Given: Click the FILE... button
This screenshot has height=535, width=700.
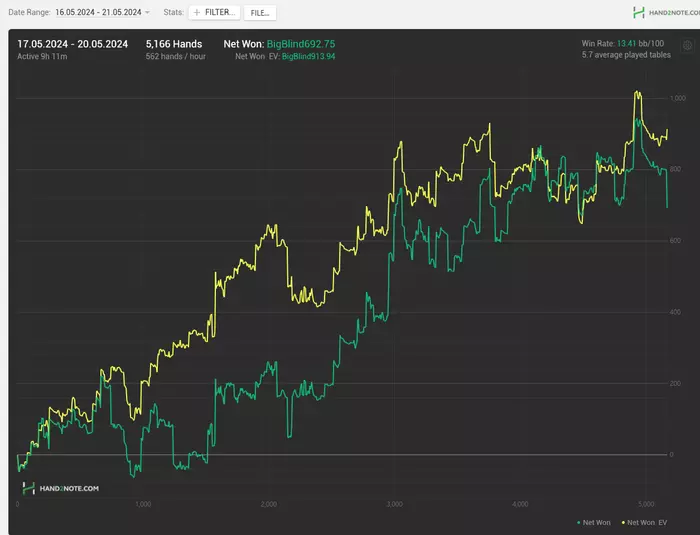Looking at the screenshot, I should [260, 13].
